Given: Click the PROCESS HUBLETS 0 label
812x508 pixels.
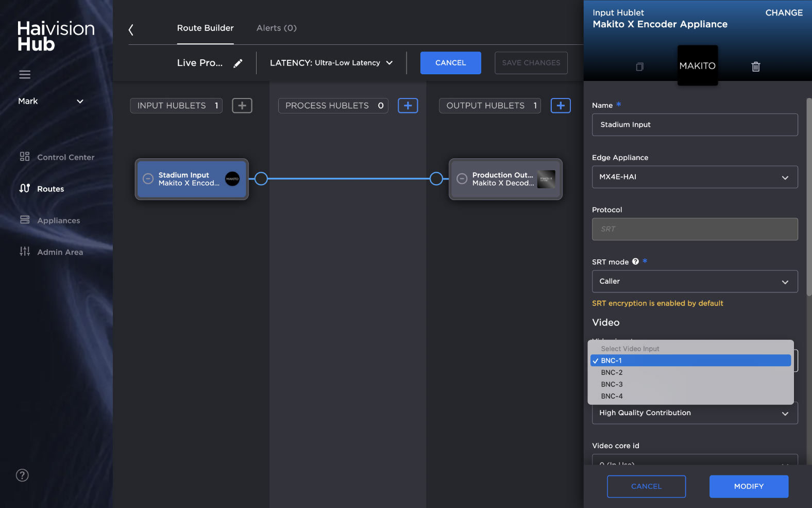Looking at the screenshot, I should 333,106.
